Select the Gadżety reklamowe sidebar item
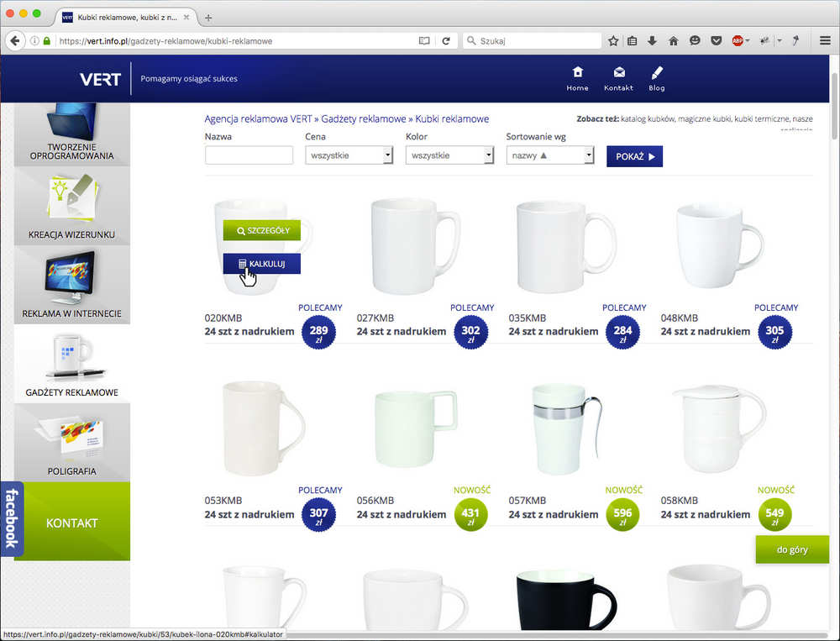Image resolution: width=840 pixels, height=641 pixels. [71, 364]
